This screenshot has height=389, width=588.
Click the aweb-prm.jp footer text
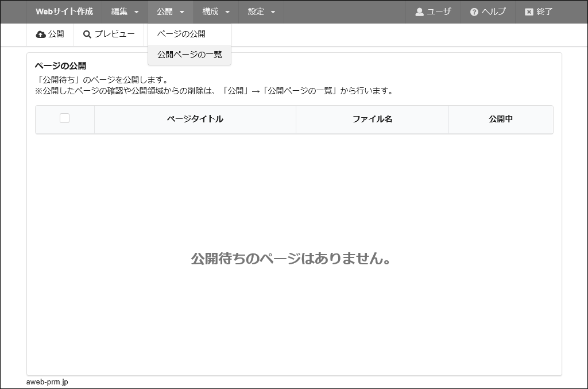tap(47, 382)
